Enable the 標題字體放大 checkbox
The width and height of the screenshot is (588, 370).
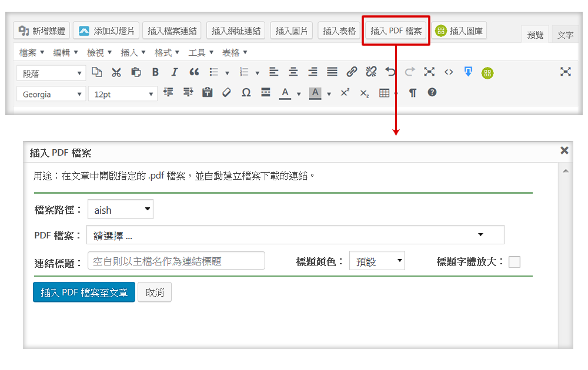coord(514,261)
